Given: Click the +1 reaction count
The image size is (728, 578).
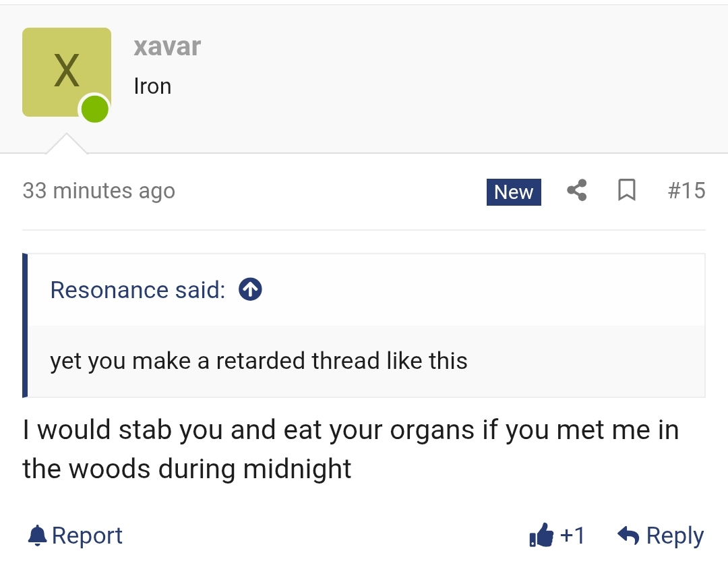Looking at the screenshot, I should point(572,536).
